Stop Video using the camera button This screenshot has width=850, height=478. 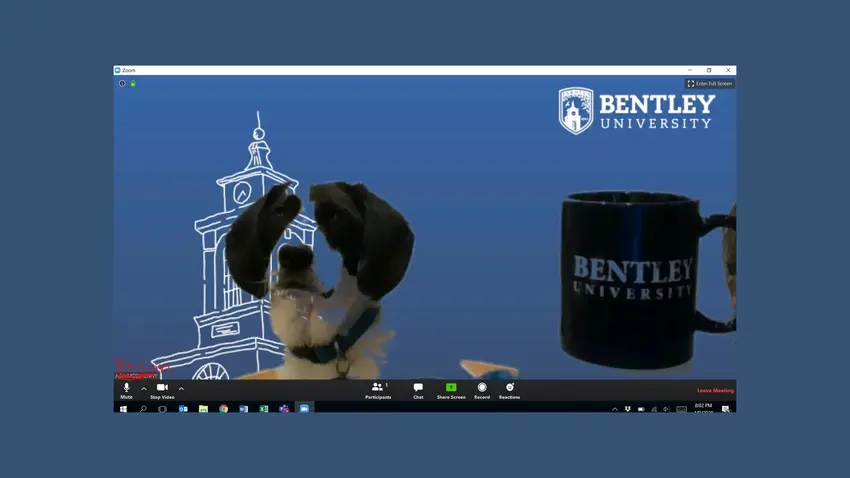pyautogui.click(x=162, y=390)
